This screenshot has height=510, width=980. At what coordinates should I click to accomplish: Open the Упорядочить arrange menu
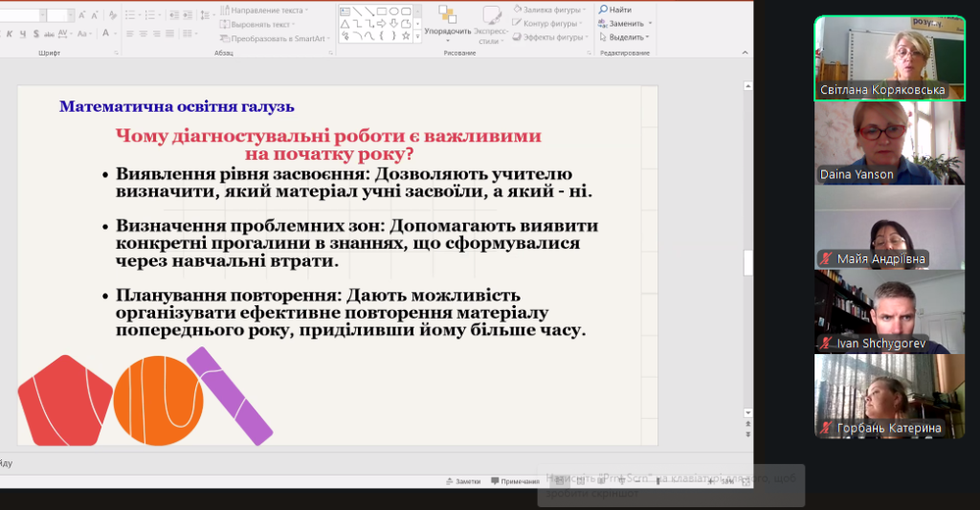(x=448, y=24)
